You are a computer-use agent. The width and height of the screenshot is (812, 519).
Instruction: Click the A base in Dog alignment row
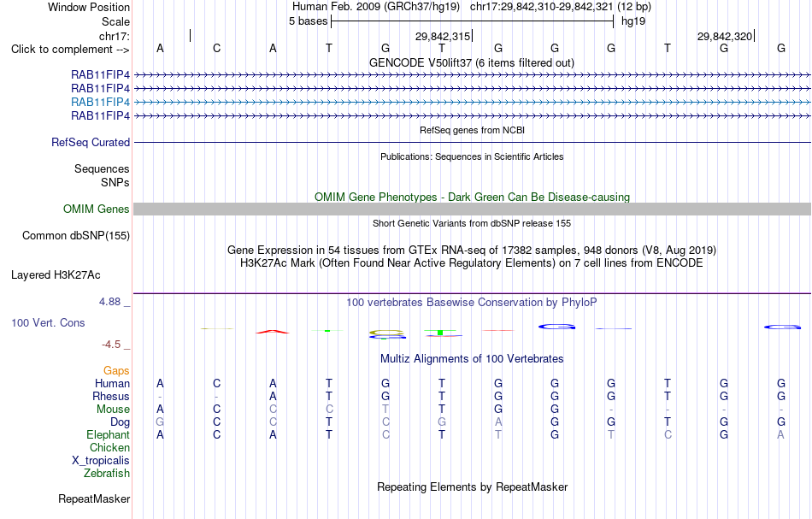tap(498, 422)
